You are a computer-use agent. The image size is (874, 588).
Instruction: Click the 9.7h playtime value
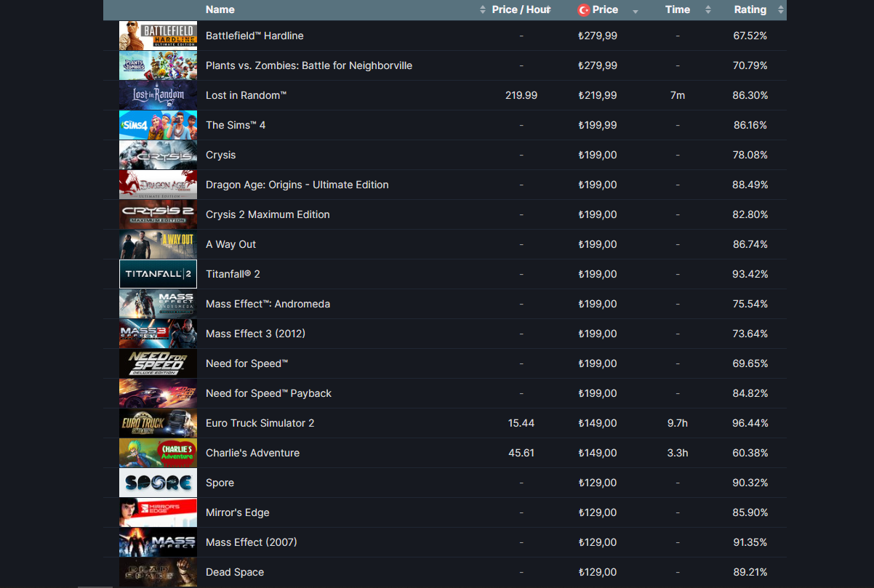pos(678,423)
